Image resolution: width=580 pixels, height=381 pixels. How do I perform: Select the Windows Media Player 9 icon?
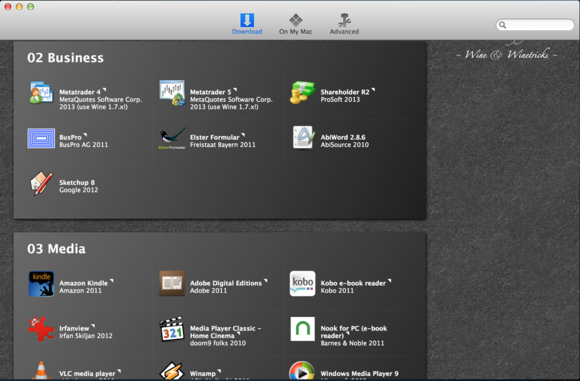[302, 371]
